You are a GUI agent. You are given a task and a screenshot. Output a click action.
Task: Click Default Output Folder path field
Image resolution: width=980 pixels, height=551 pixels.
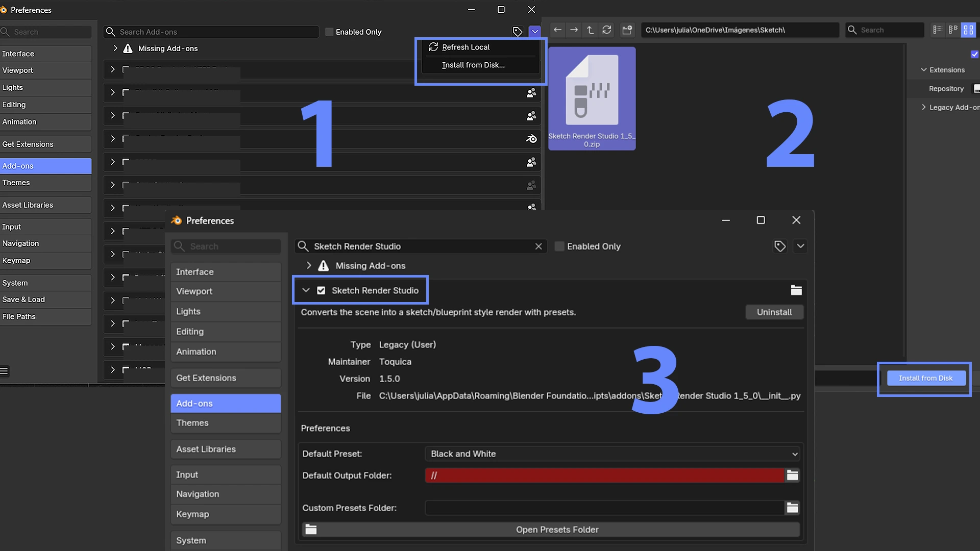(x=604, y=475)
